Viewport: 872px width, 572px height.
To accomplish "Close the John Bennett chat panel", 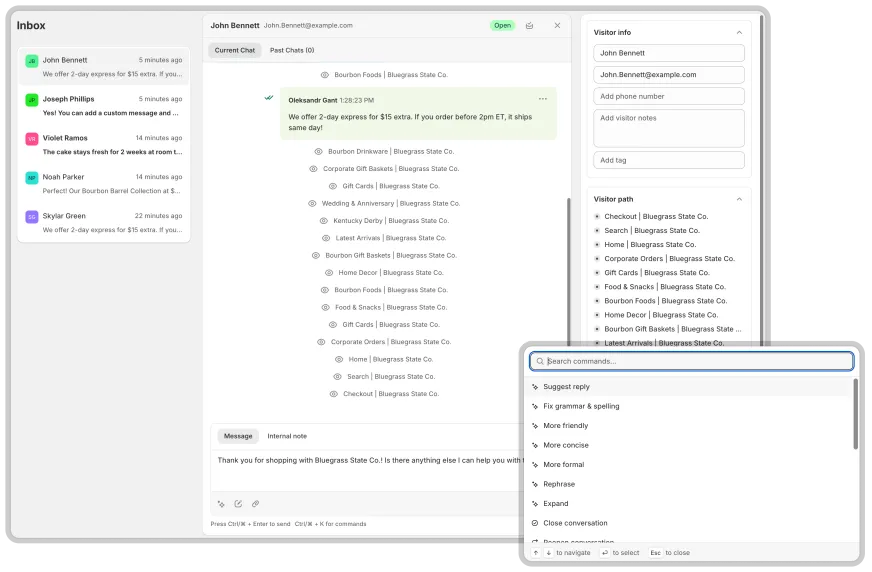I will pos(557,26).
